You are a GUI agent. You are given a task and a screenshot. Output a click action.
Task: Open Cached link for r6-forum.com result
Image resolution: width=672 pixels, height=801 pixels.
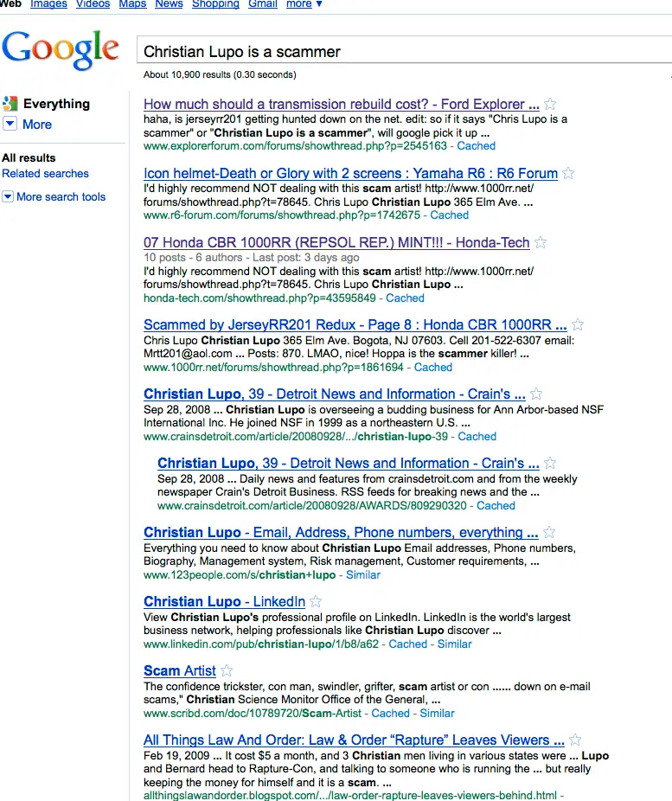(449, 215)
